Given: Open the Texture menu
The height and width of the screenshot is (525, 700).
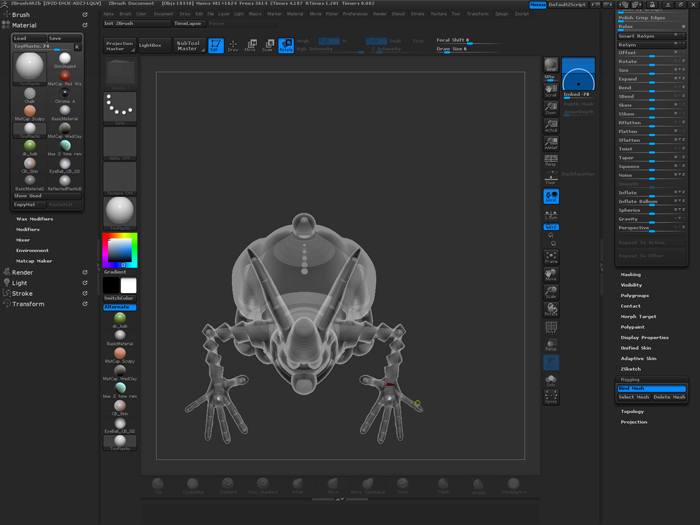Looking at the screenshot, I should [438, 14].
